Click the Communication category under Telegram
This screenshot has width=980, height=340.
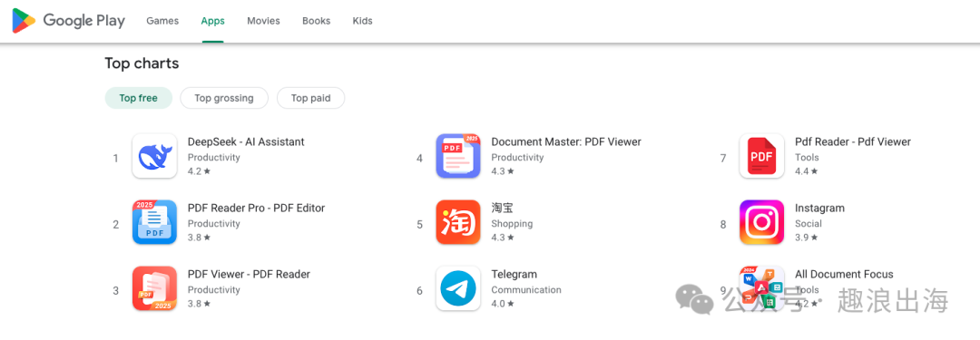(x=526, y=290)
